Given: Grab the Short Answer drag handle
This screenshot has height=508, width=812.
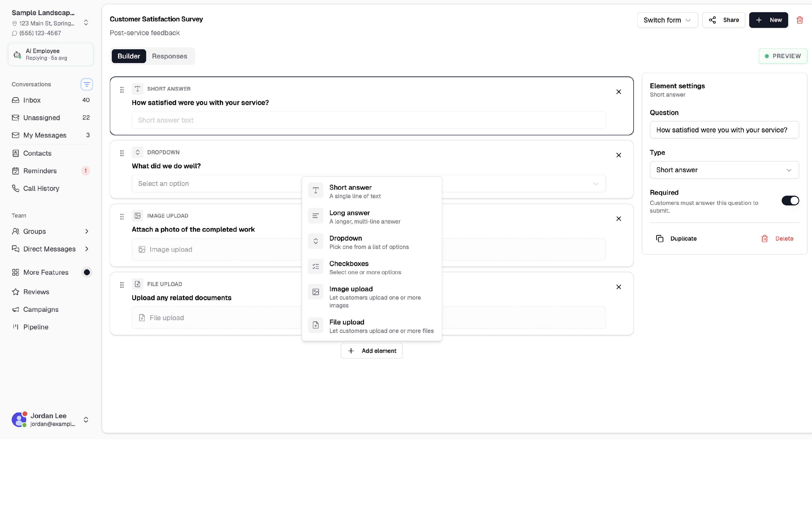Looking at the screenshot, I should [x=122, y=90].
